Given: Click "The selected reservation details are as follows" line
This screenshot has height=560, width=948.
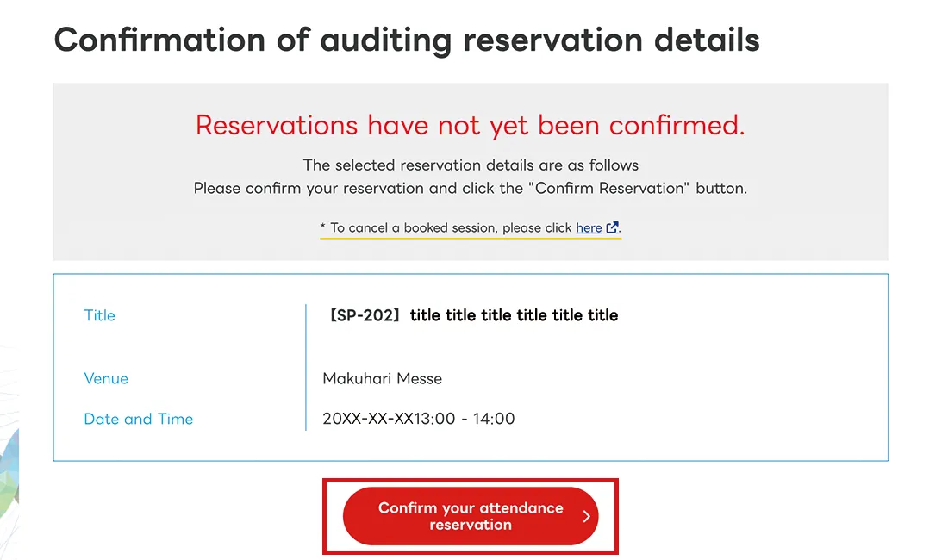Looking at the screenshot, I should coord(471,165).
